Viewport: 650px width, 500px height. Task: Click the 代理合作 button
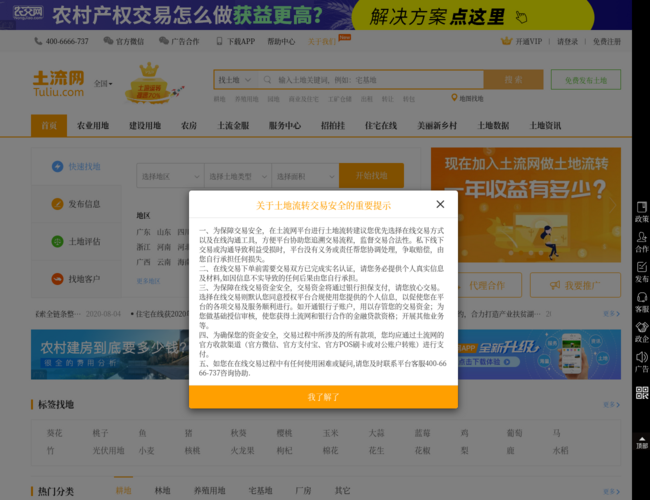(487, 285)
